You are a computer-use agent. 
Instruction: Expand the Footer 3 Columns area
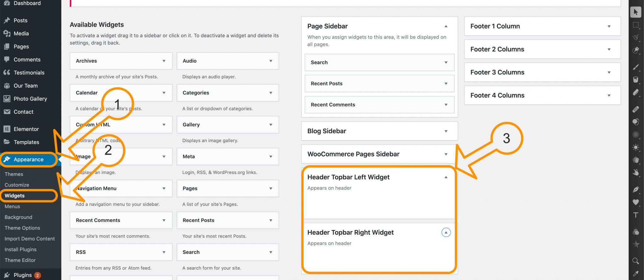pyautogui.click(x=609, y=72)
